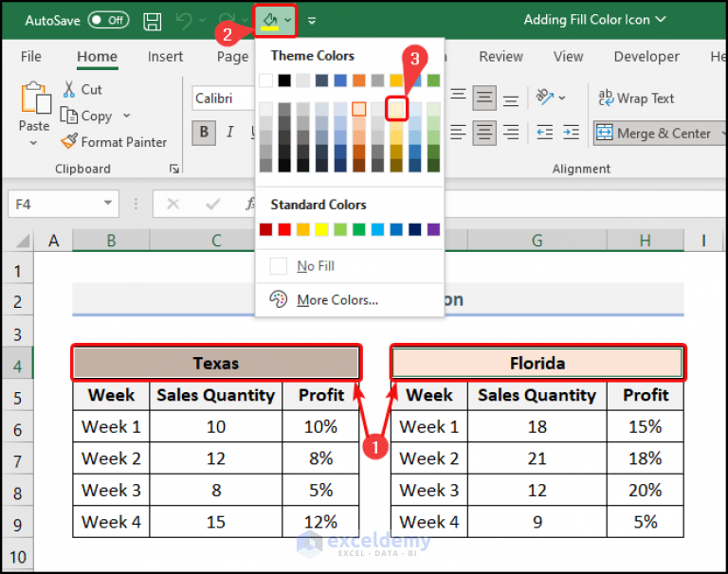Toggle Italic formatting

pos(229,133)
